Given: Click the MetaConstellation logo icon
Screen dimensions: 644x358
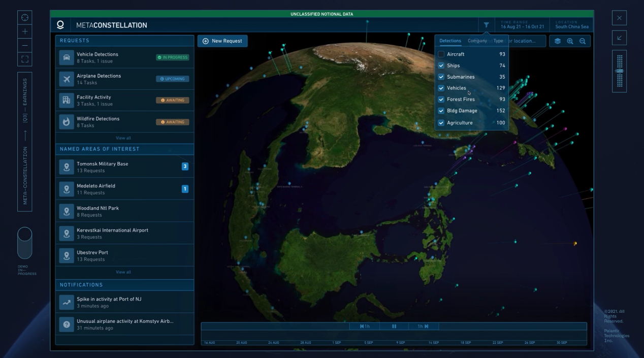Looking at the screenshot, I should 61,25.
